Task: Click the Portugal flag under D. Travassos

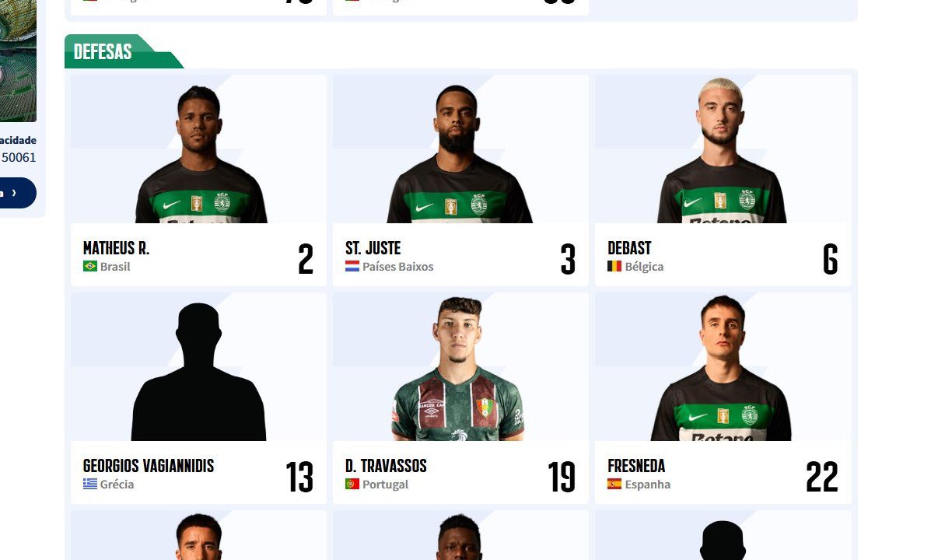Action: click(x=352, y=484)
